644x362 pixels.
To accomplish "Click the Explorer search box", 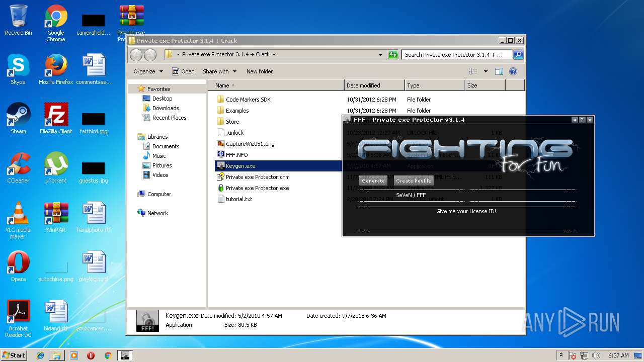I will coord(458,55).
